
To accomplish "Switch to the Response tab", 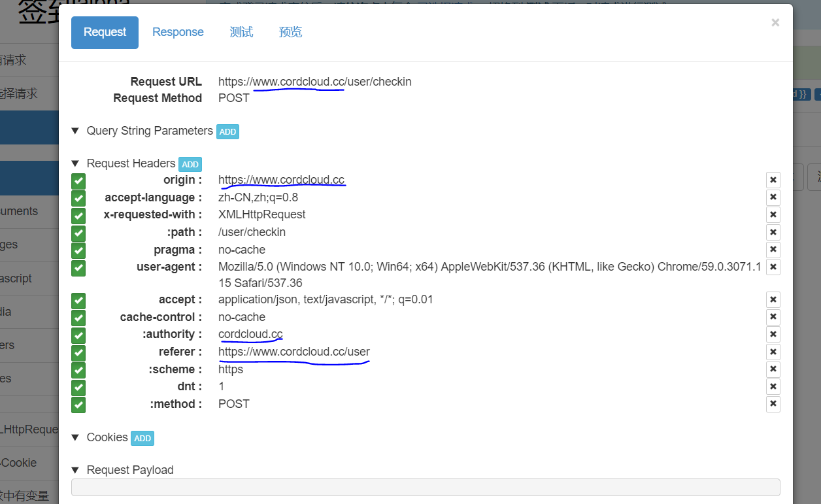I will pos(178,31).
